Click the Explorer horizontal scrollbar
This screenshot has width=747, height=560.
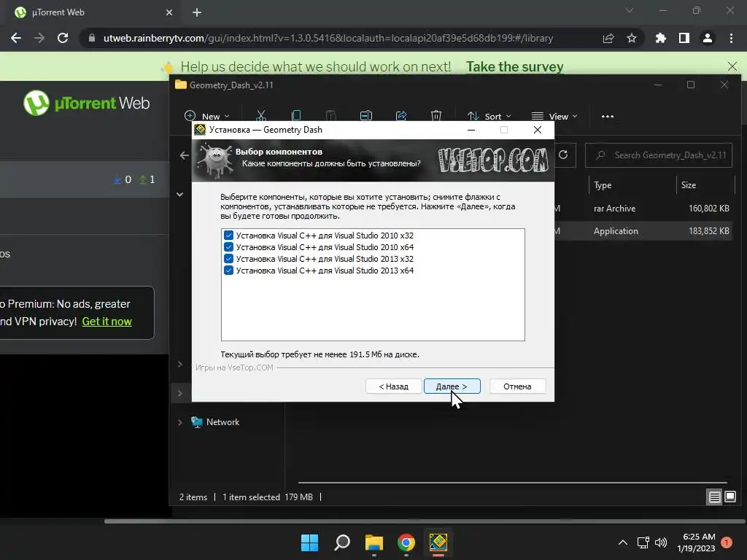pos(512,483)
